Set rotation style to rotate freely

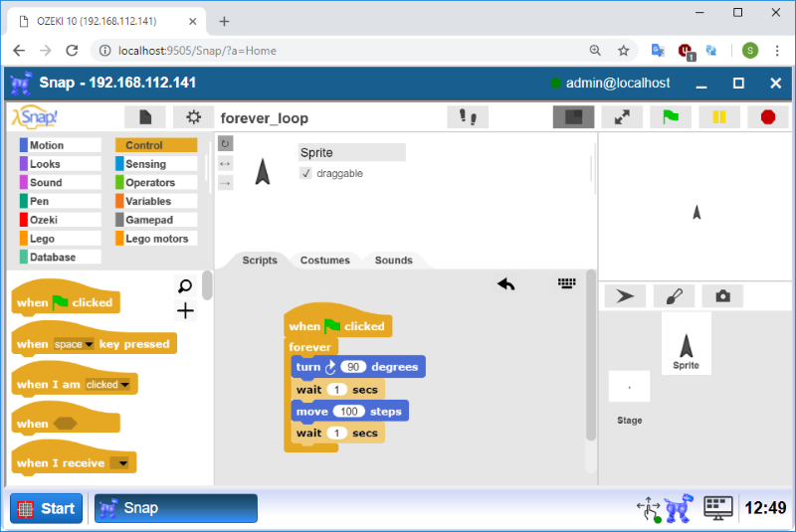(226, 143)
